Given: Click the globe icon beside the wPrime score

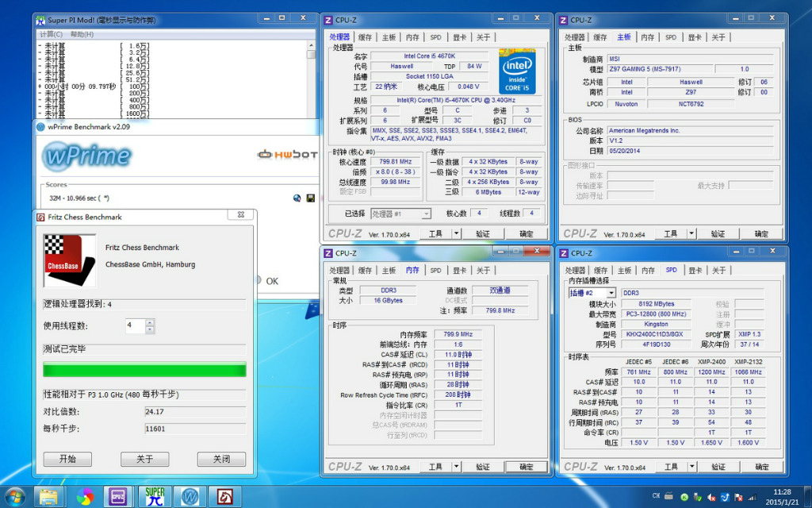Looking at the screenshot, I should (x=297, y=198).
